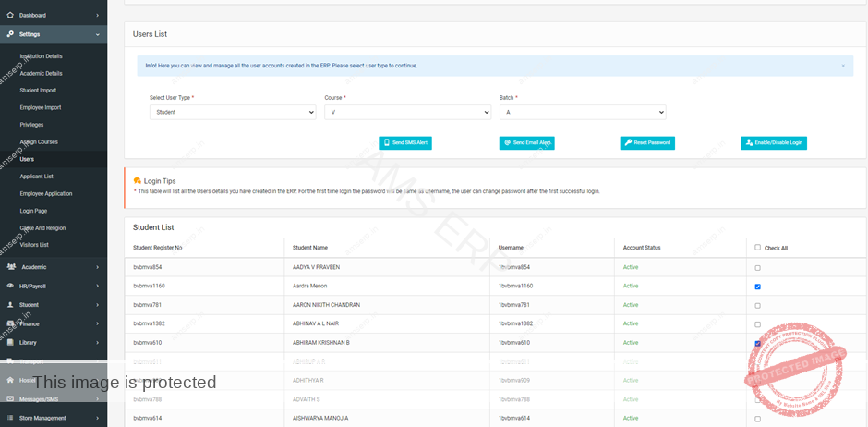Click the Reset Password button
The width and height of the screenshot is (868, 427).
647,143
